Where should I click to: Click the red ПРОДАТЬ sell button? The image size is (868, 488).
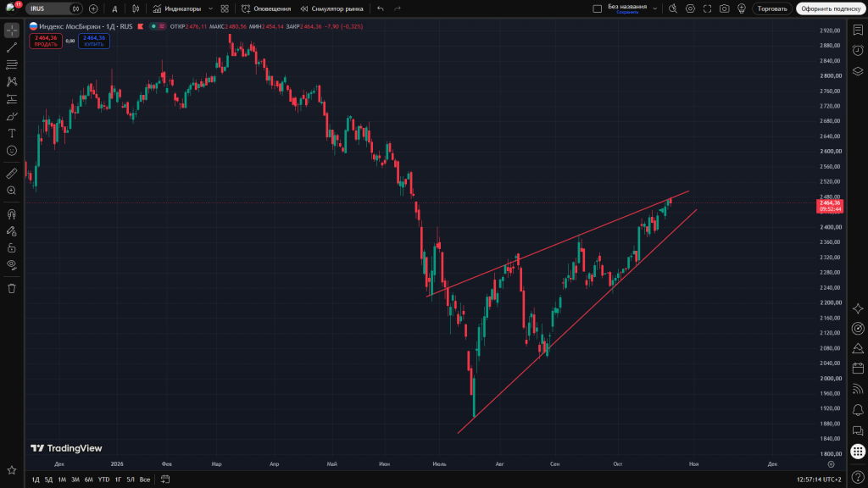46,41
